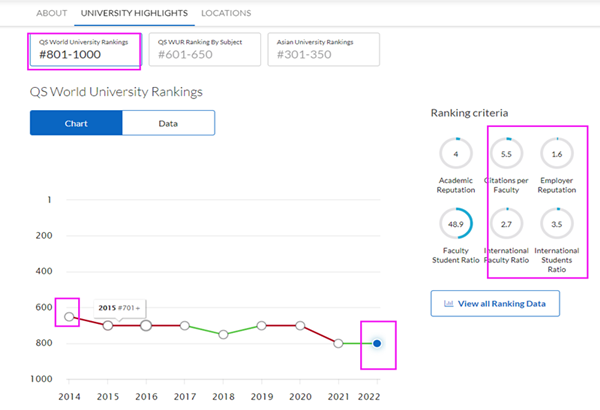Click the 2018 axis label
This screenshot has height=410, width=600.
pos(223,397)
